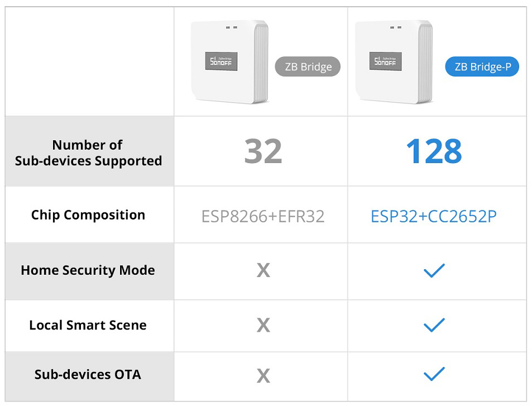
Task: Click the gray X for Sub-devices OTA
Action: [263, 376]
